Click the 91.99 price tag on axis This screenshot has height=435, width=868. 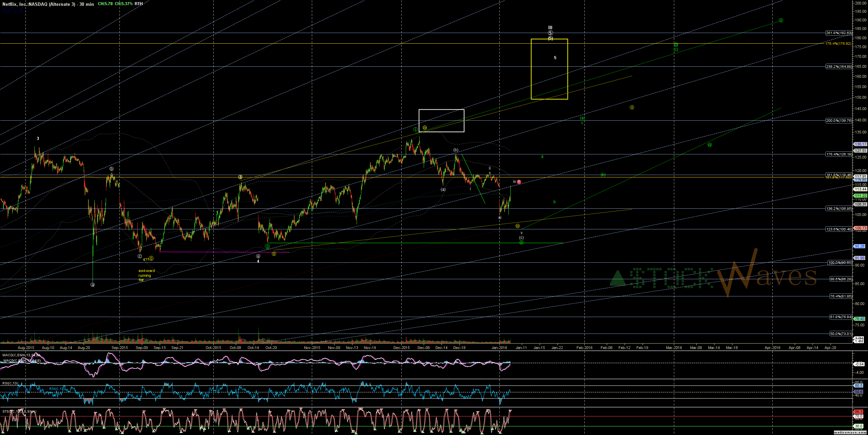(x=859, y=258)
